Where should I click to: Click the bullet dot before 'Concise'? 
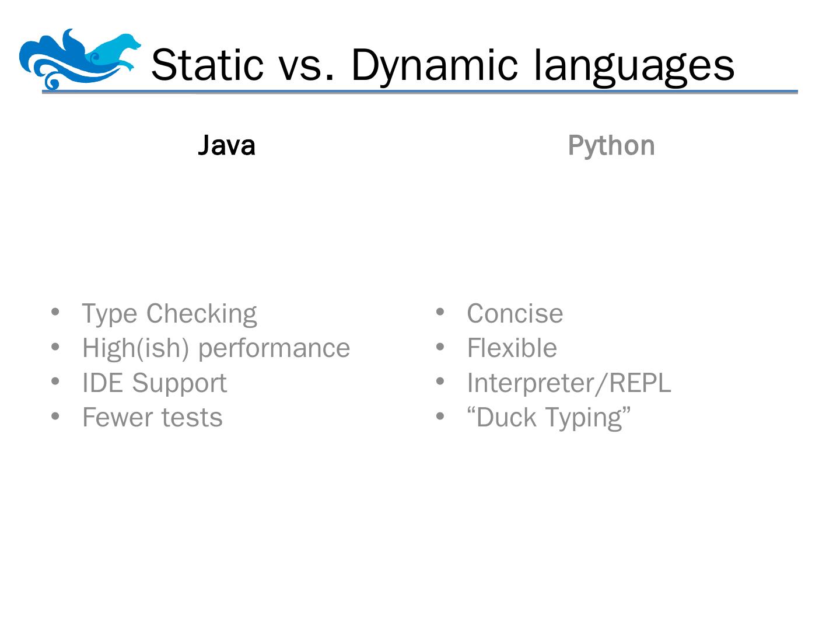click(x=440, y=312)
